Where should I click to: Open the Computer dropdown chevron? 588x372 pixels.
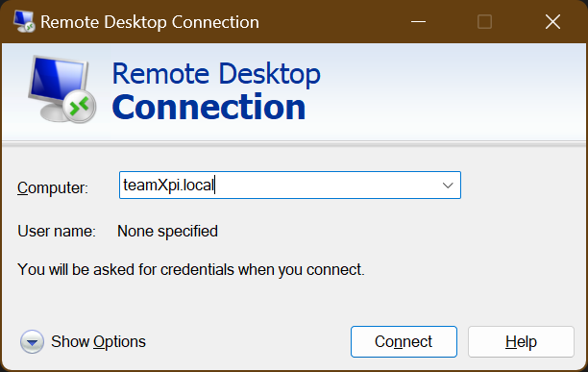448,186
